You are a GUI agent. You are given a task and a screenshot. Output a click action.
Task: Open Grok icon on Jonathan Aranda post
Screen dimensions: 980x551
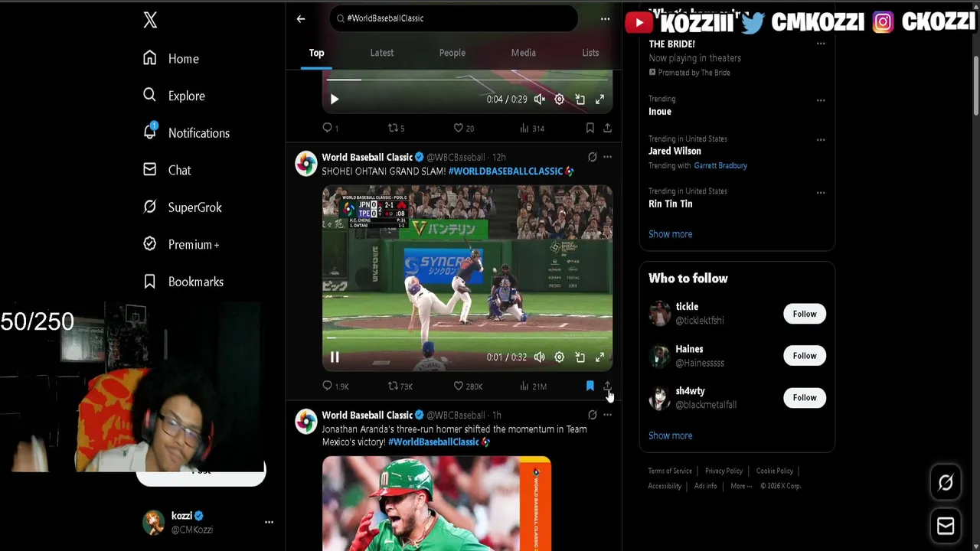tap(592, 415)
